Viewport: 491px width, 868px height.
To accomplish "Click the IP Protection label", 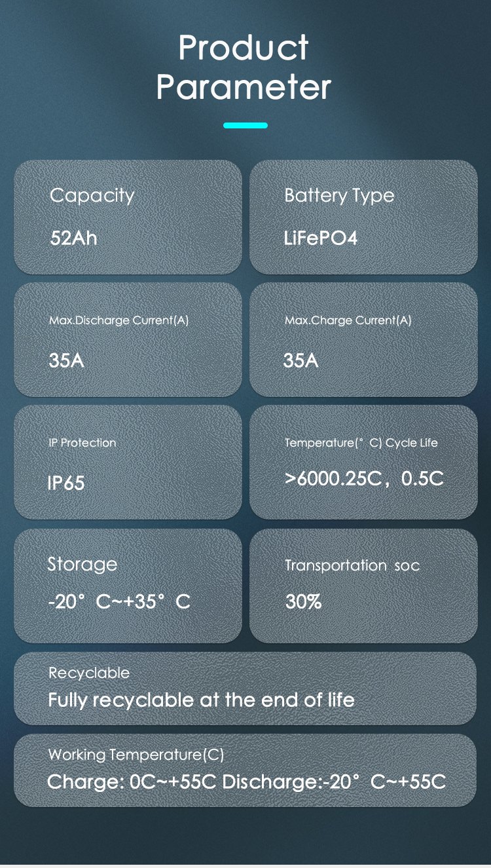I will 82,443.
